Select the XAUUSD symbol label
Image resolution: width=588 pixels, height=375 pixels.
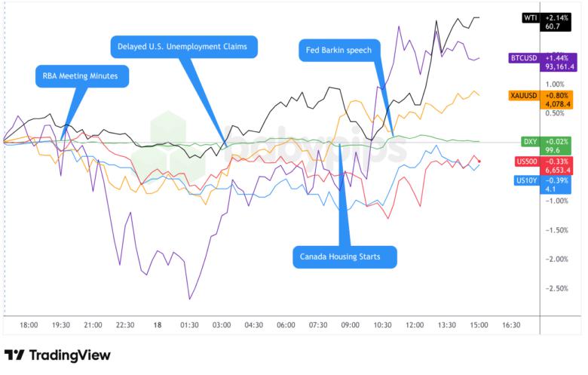pos(523,96)
